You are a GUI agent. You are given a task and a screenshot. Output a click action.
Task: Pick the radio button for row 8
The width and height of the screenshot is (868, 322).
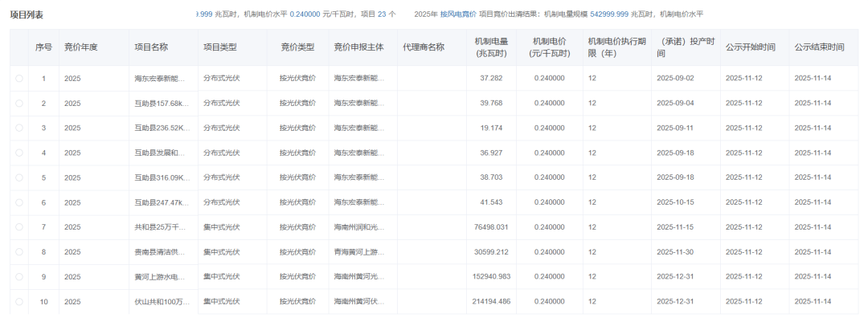pos(19,252)
